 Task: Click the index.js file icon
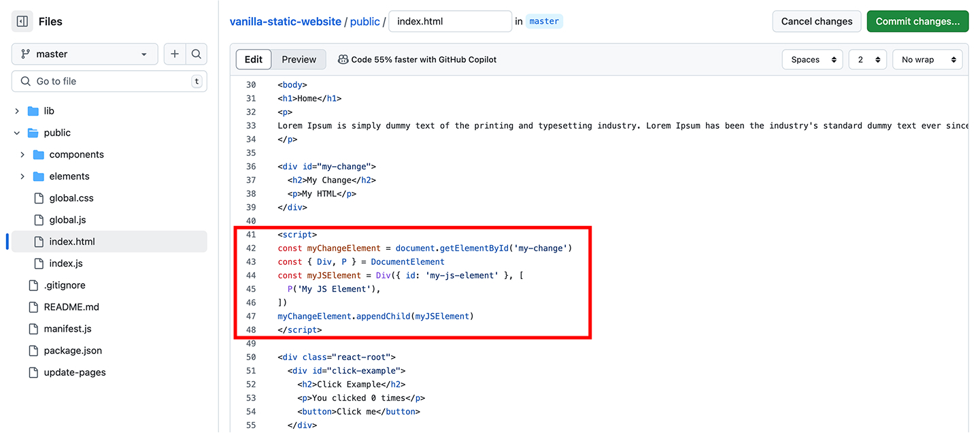(x=39, y=263)
